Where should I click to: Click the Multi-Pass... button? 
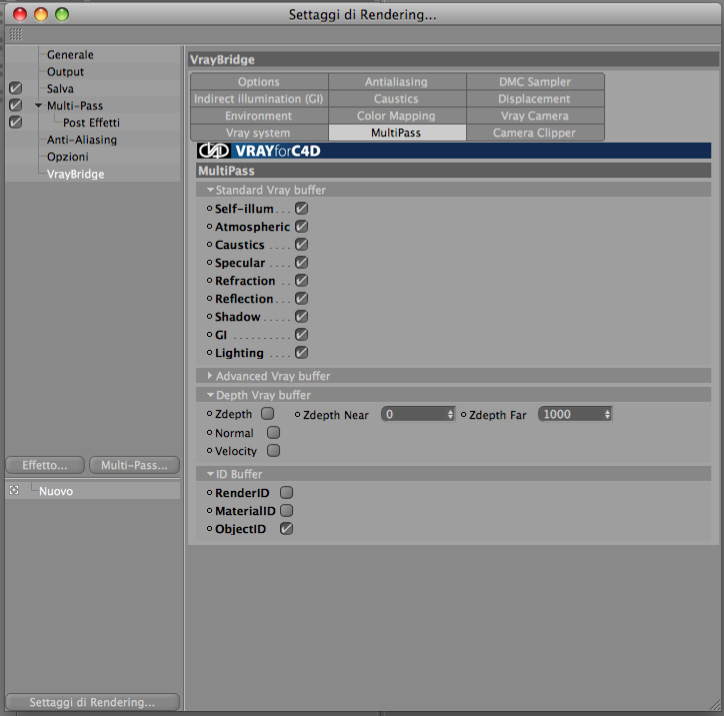(134, 465)
